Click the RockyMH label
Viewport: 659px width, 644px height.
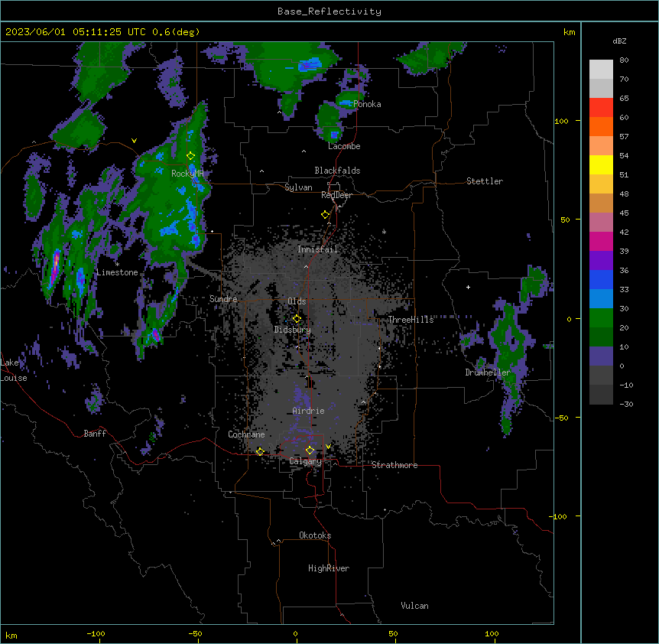(x=187, y=174)
